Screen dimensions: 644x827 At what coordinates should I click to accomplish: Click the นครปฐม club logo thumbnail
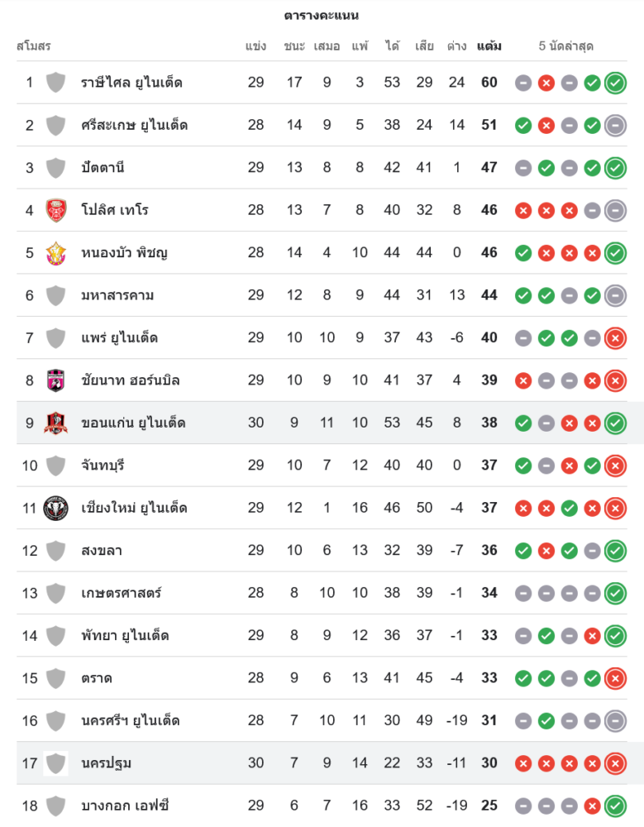[x=55, y=763]
